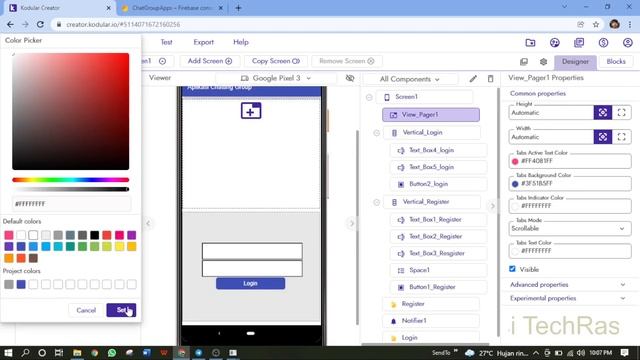The width and height of the screenshot is (640, 360).
Task: Open File Explorer from the taskbar
Action: [77, 353]
